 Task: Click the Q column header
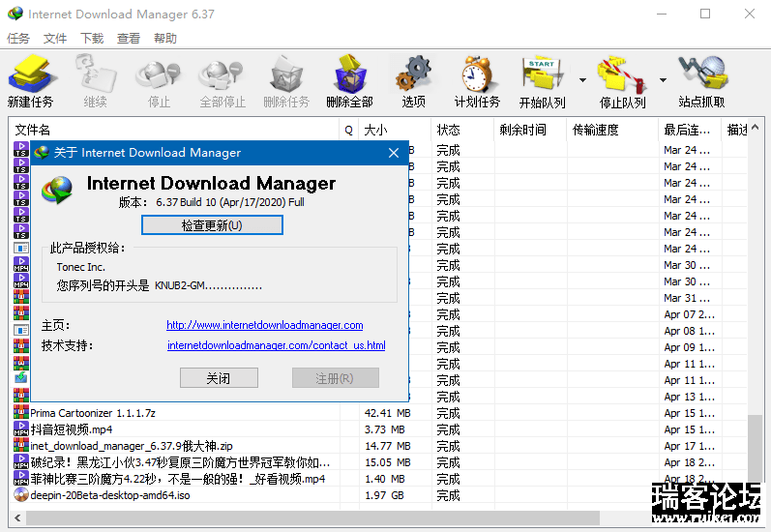point(348,130)
